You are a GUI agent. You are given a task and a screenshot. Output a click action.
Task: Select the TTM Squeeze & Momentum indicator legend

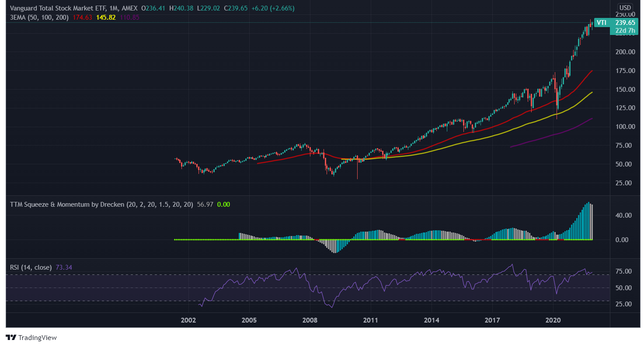point(101,204)
